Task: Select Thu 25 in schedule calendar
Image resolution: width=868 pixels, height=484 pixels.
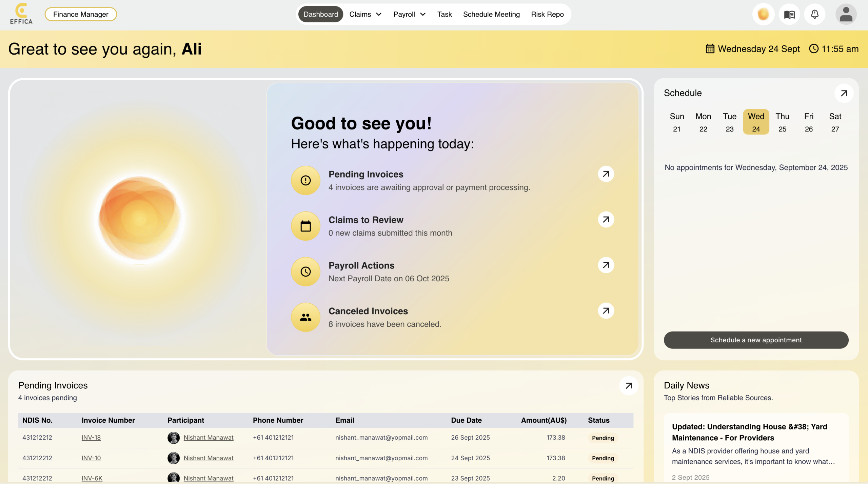Action: [x=782, y=122]
